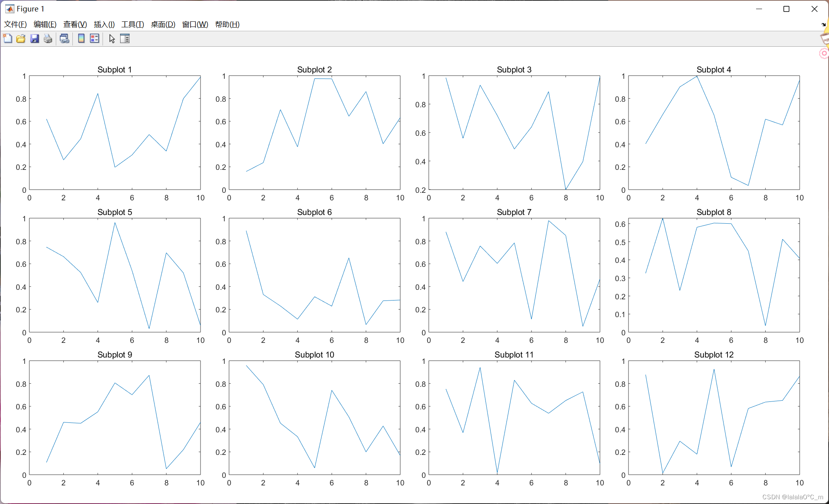Save the figure with the floppy disk icon
Image resolution: width=829 pixels, height=504 pixels.
34,38
